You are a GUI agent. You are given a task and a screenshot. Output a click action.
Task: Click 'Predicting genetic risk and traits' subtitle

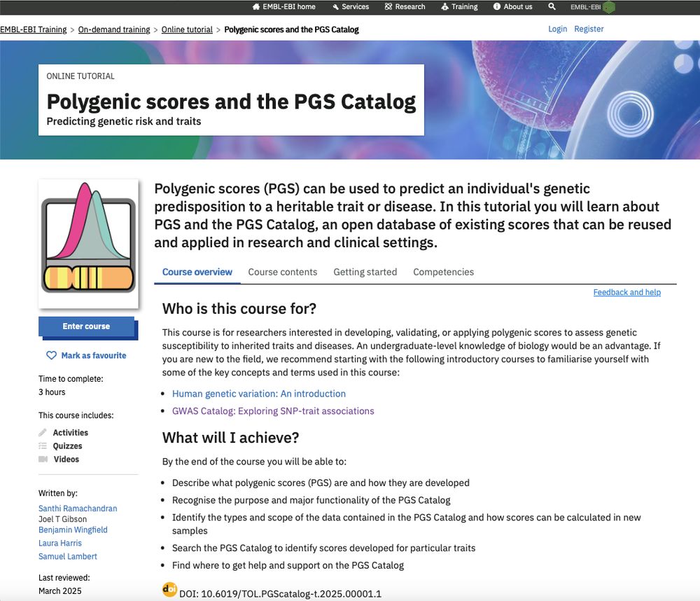click(124, 122)
